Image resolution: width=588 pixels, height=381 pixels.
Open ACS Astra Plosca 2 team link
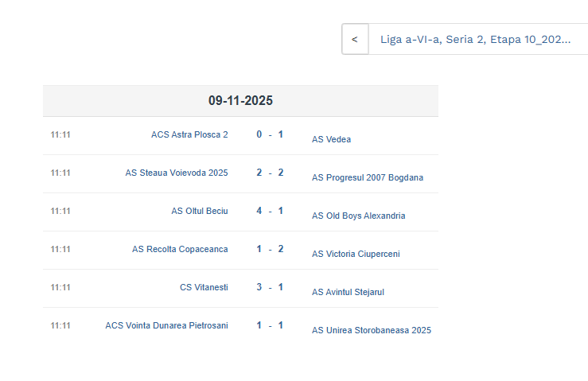pos(189,134)
